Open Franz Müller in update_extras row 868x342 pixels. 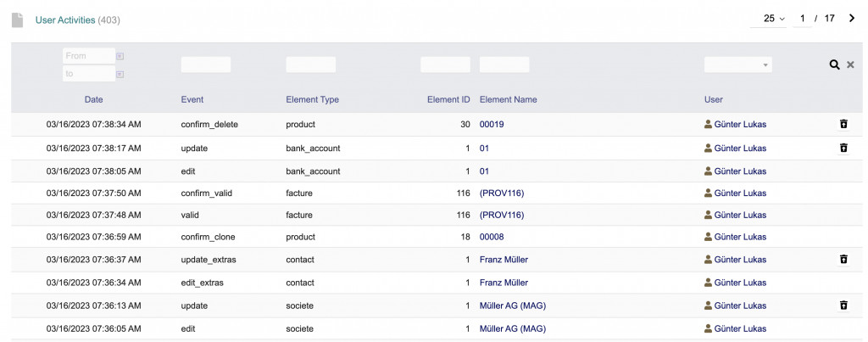[504, 259]
